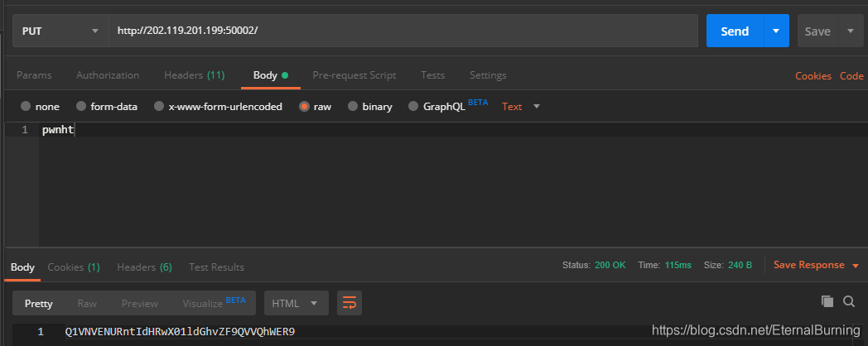Select the request Body tab
The width and height of the screenshot is (868, 346).
tap(270, 75)
